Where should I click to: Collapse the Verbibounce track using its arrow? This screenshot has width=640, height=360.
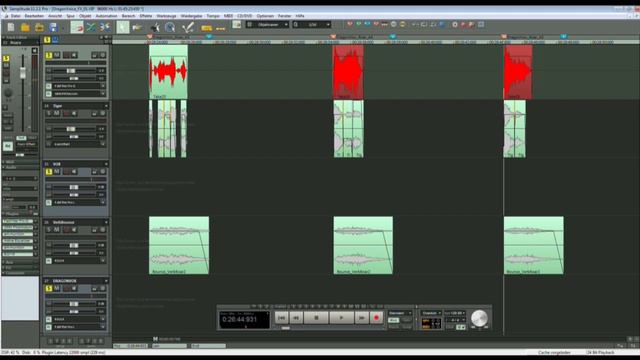click(106, 222)
